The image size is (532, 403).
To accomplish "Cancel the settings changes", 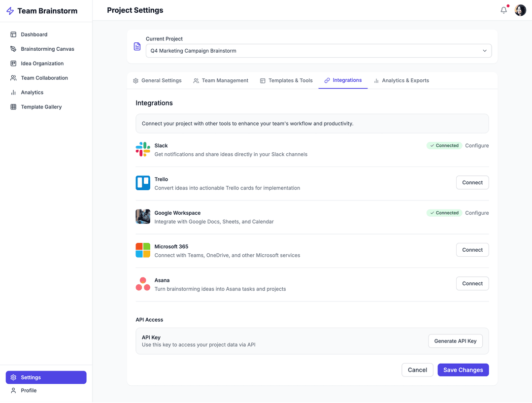I will (x=417, y=370).
